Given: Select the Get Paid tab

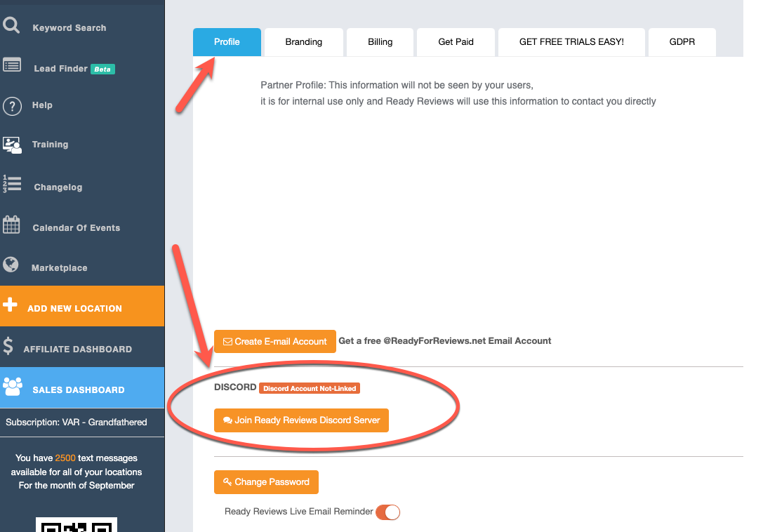Looking at the screenshot, I should pos(456,42).
